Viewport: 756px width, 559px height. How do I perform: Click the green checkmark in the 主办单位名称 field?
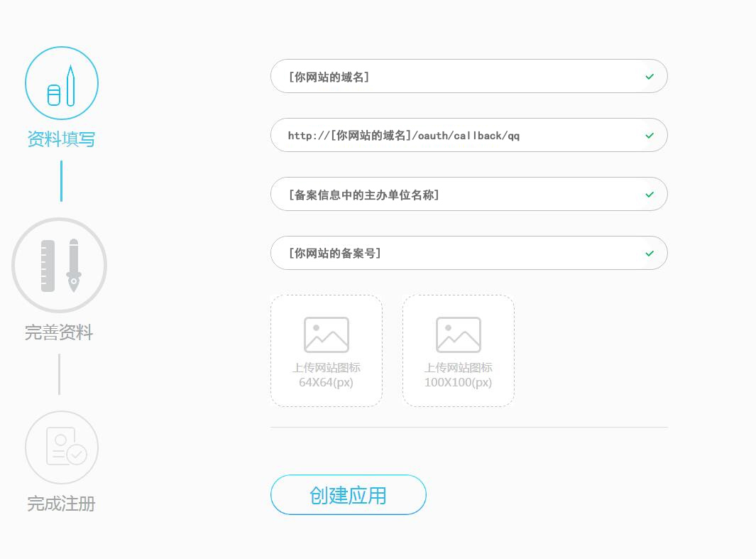650,195
